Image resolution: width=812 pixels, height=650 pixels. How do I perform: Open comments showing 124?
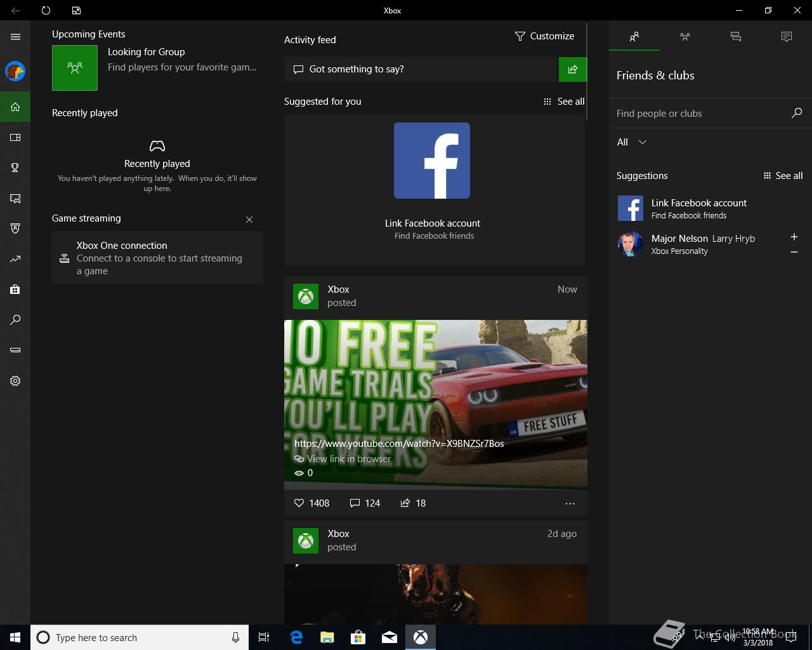point(365,503)
